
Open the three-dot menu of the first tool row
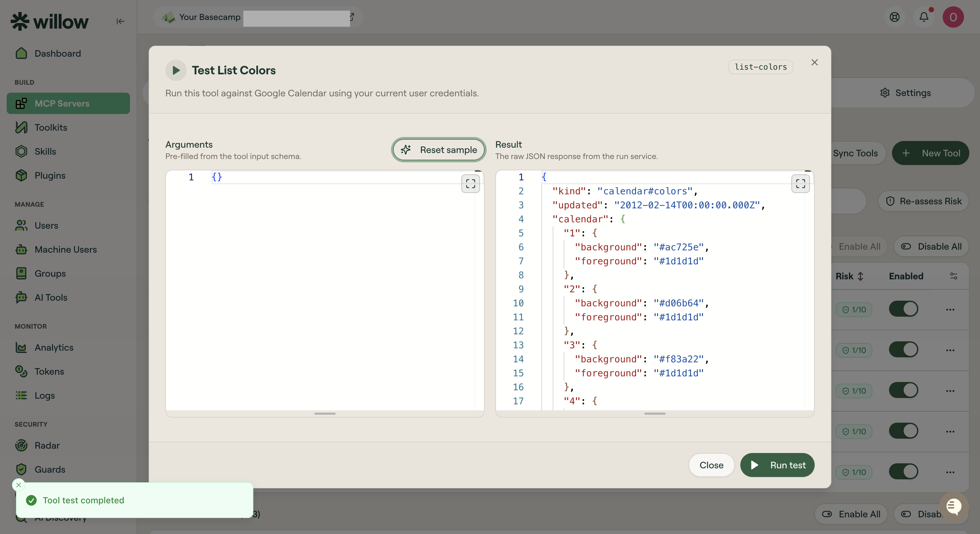pos(950,310)
